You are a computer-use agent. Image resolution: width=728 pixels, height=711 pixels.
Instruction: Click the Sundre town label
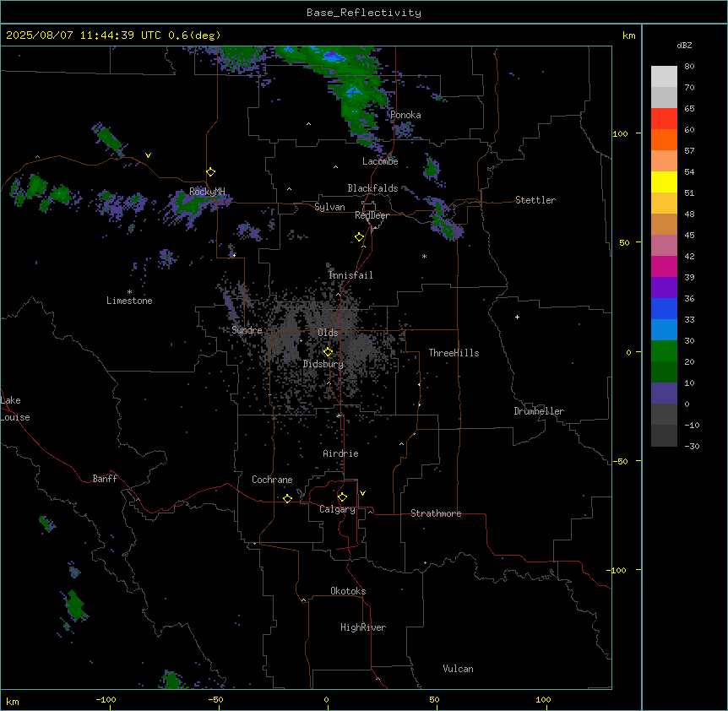pos(247,330)
